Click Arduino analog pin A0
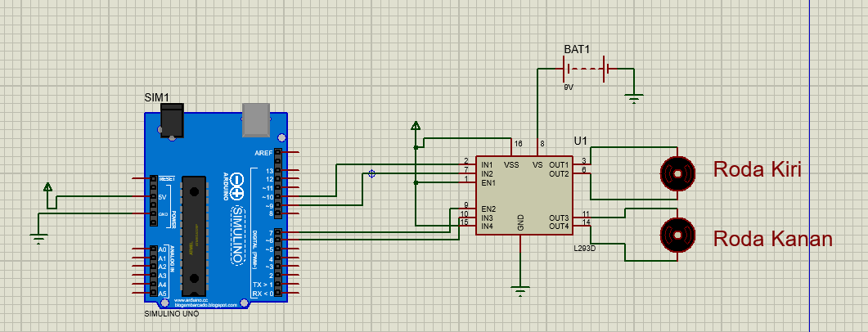868x332 pixels. [152, 249]
